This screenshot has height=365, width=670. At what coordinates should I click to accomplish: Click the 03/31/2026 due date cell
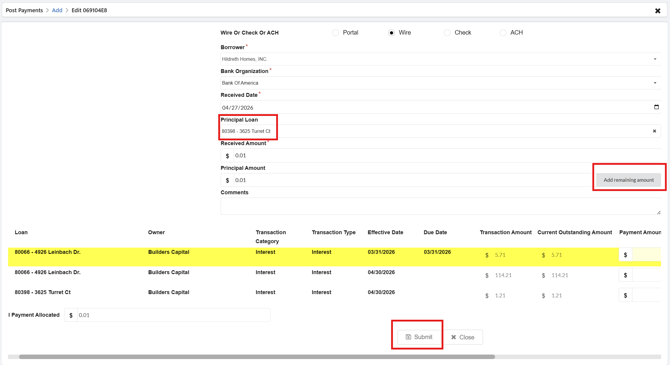[x=437, y=252]
